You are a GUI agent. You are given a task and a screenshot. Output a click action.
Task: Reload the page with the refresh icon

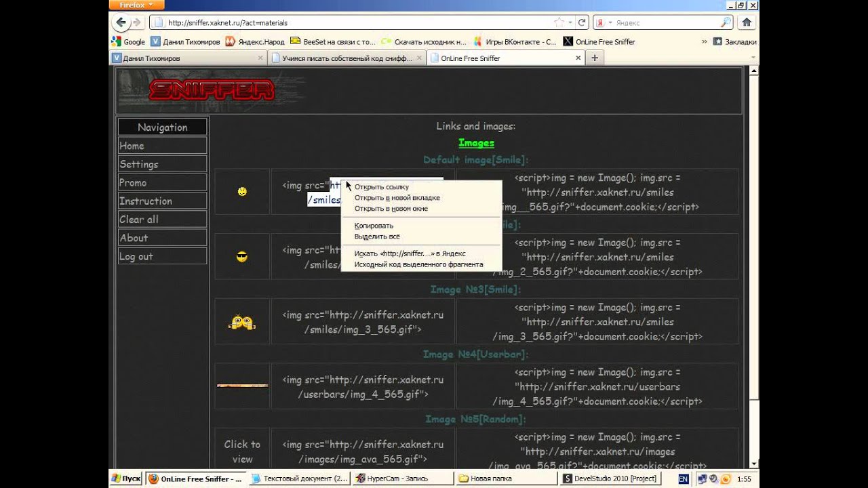click(x=582, y=22)
